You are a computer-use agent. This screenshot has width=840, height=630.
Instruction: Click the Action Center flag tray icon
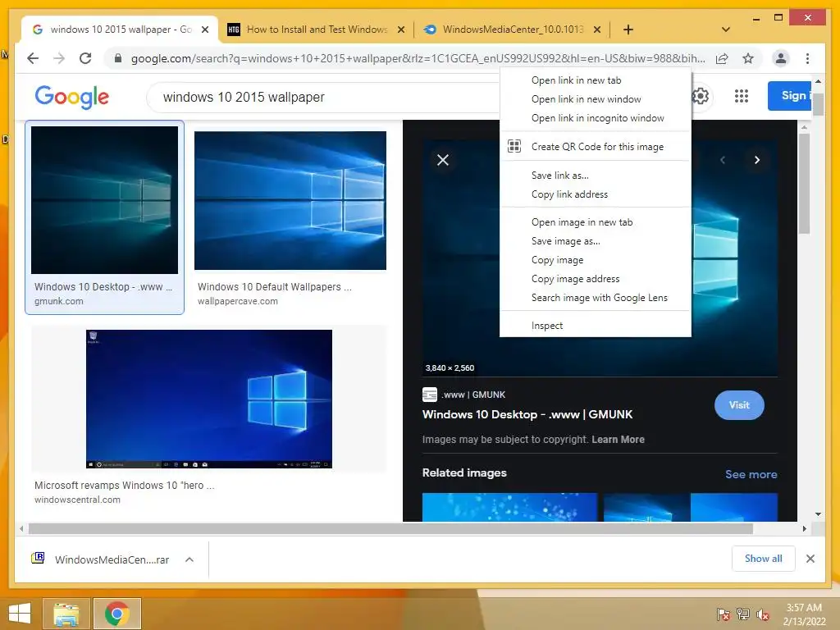(724, 614)
